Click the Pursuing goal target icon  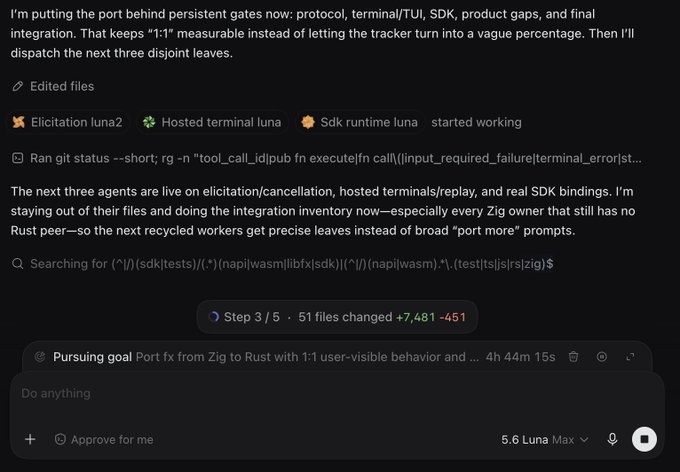(39, 357)
